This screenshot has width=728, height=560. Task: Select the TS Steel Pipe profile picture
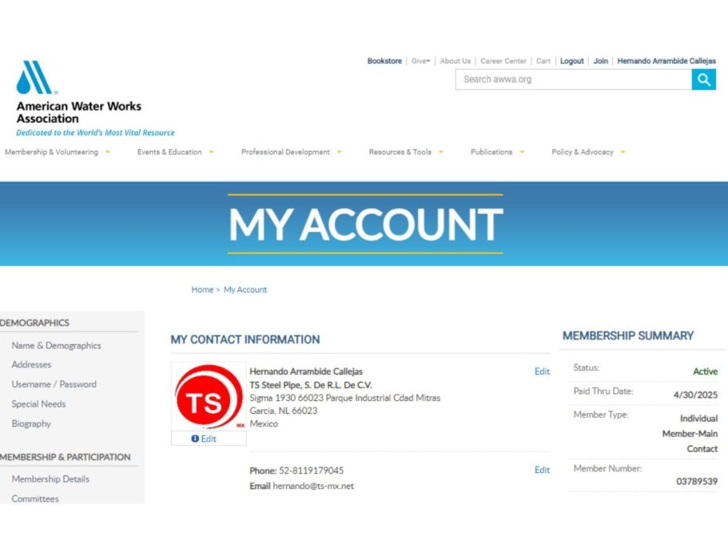(209, 397)
